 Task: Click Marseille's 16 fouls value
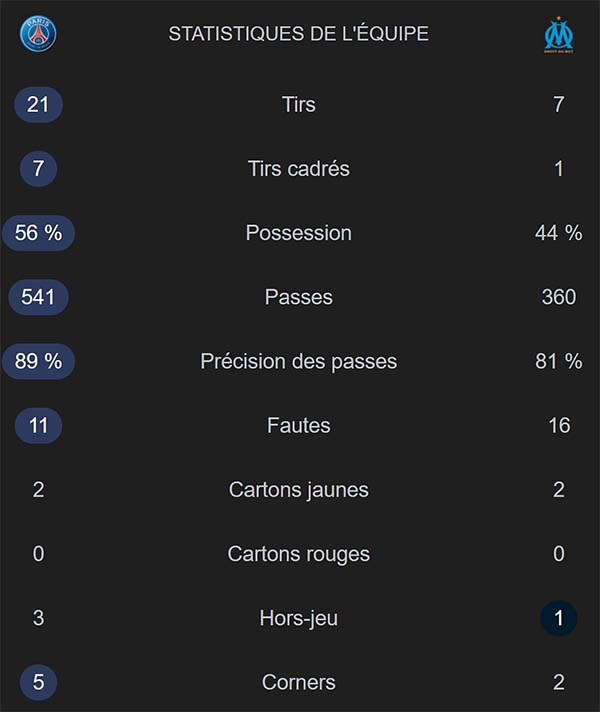[558, 425]
